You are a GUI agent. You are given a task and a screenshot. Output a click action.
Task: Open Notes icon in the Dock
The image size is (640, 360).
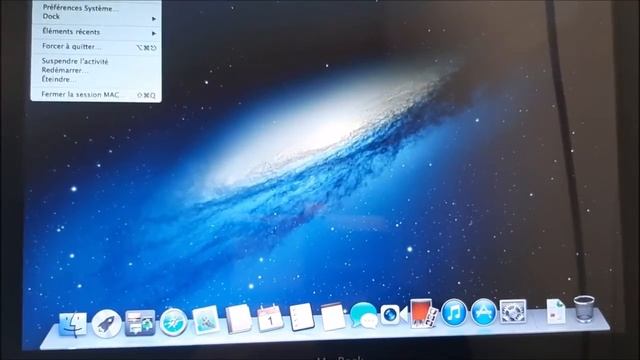coord(333,316)
